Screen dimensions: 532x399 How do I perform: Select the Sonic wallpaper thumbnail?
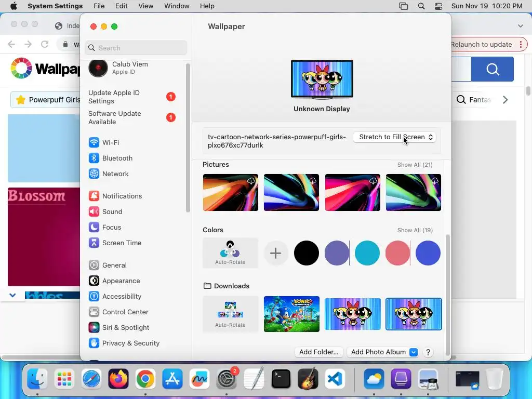click(291, 314)
